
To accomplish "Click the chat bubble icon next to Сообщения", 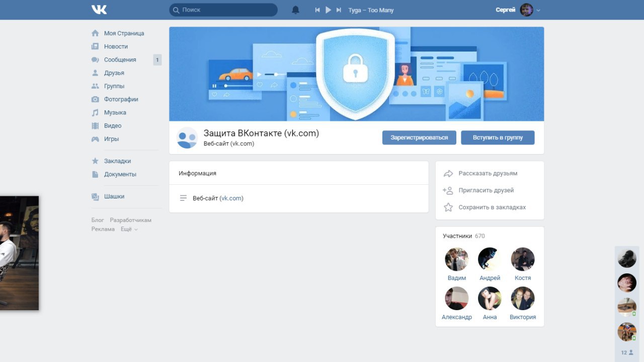I will [95, 60].
